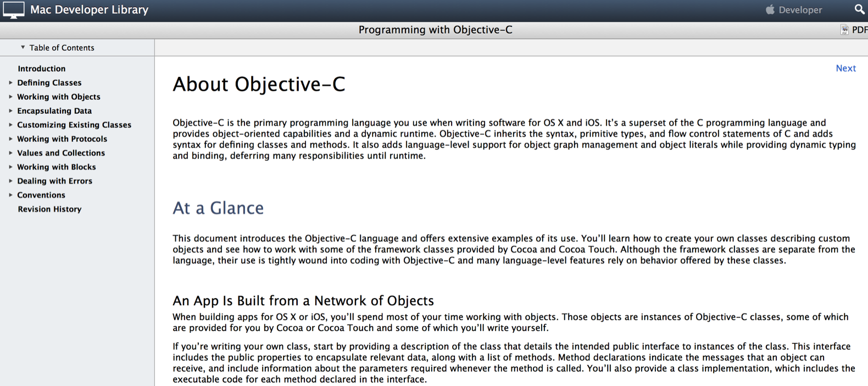Expand the Defining Classes arrow
This screenshot has width=868, height=386.
point(10,82)
